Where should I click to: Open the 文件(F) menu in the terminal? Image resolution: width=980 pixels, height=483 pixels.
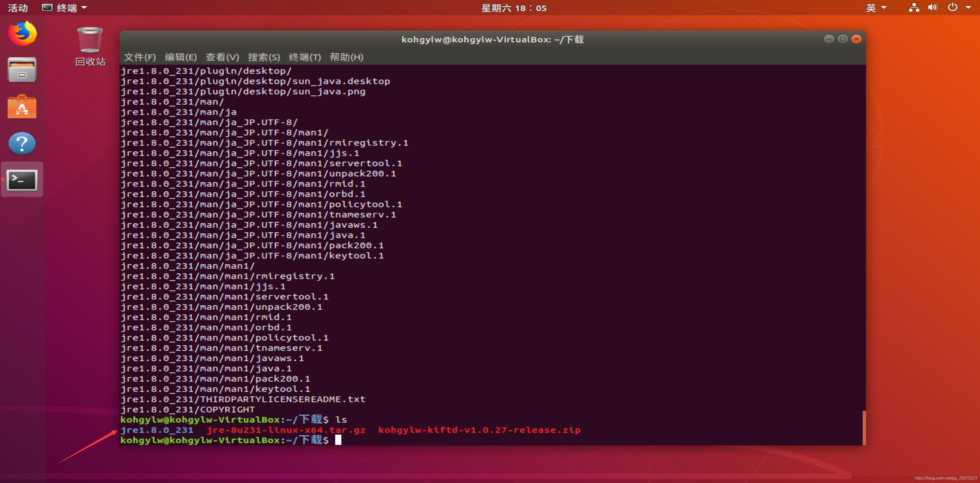click(140, 58)
